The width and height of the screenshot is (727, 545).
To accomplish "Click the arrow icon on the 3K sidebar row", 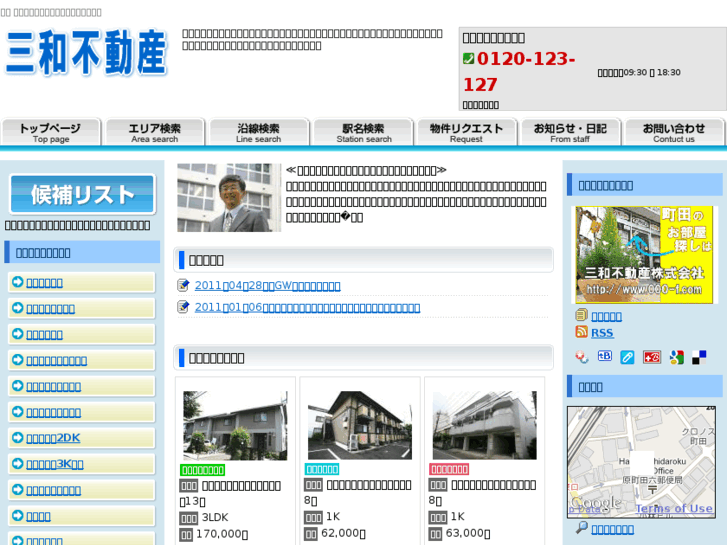I will click(18, 463).
